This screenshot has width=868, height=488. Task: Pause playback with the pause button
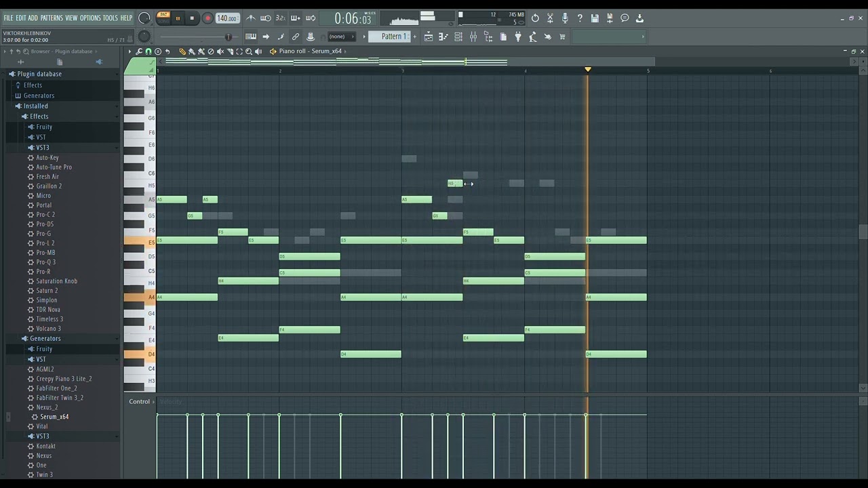coord(178,18)
